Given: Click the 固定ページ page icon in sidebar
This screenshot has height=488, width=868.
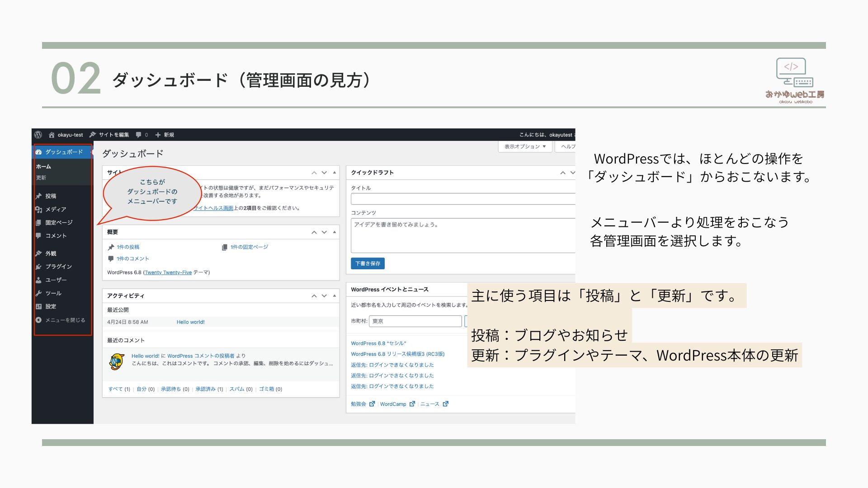Looking at the screenshot, I should [x=38, y=222].
